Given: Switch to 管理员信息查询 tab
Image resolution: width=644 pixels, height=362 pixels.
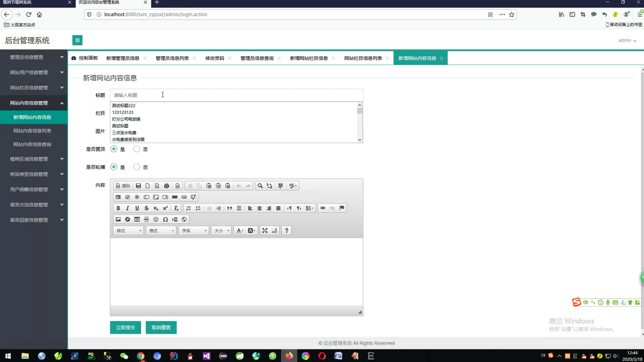Looking at the screenshot, I should (257, 58).
